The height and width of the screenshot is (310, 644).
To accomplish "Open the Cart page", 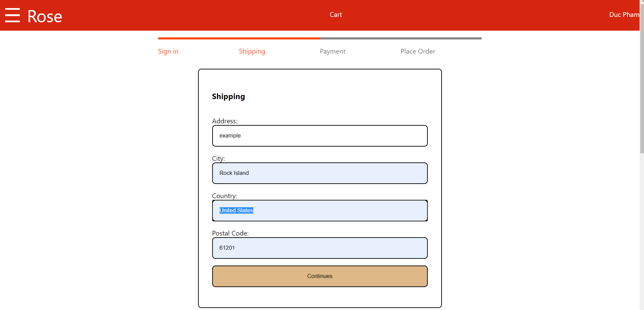I will (335, 14).
